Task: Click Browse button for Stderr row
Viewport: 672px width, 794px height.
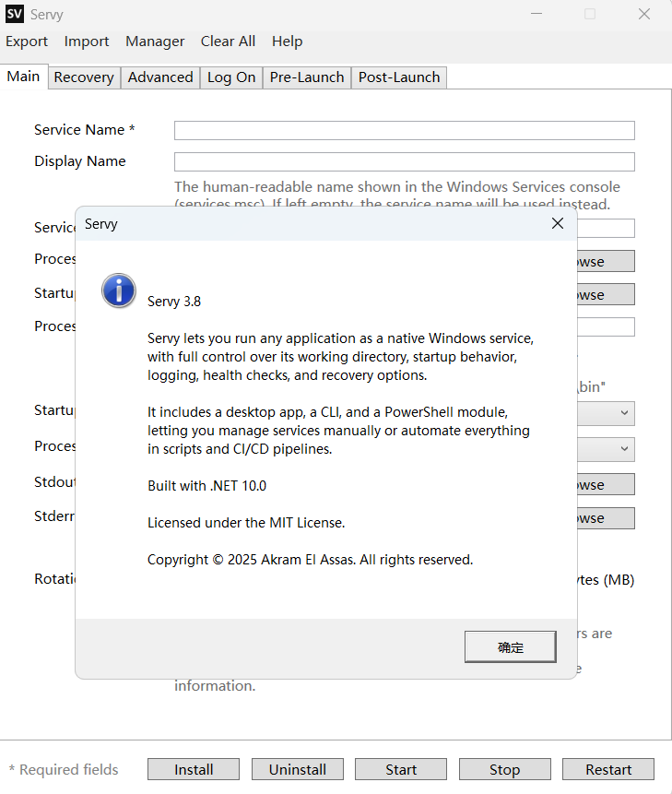Action: (606, 518)
